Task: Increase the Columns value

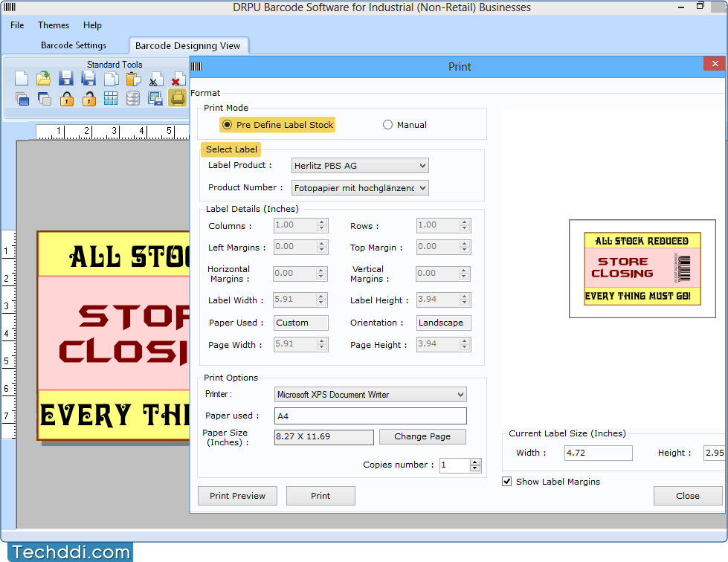Action: [x=322, y=223]
